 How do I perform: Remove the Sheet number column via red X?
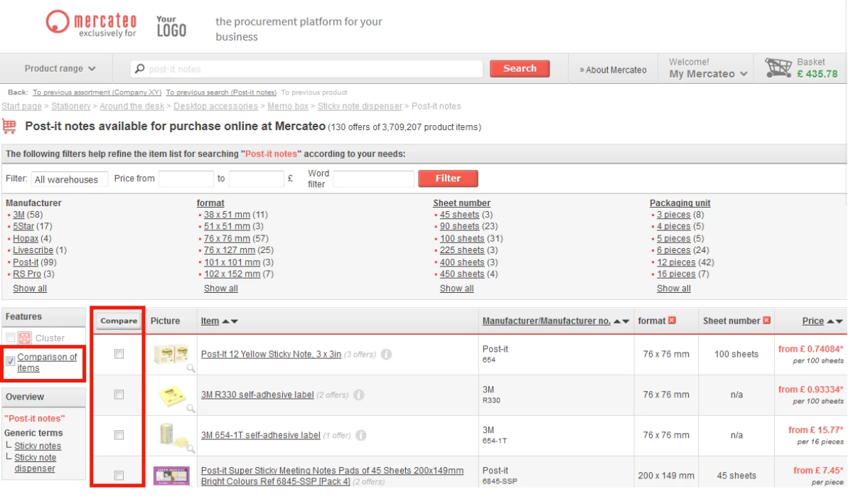tap(766, 321)
